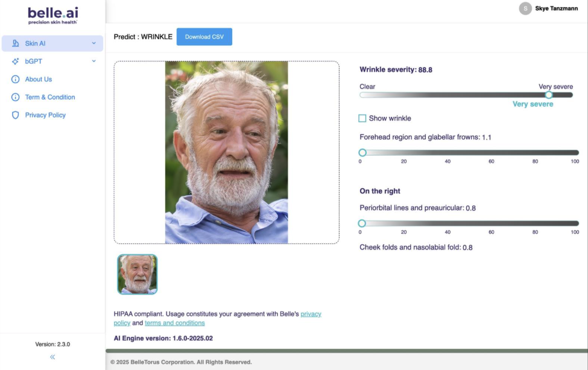Click the About Us info icon
This screenshot has width=588, height=370.
tap(16, 80)
